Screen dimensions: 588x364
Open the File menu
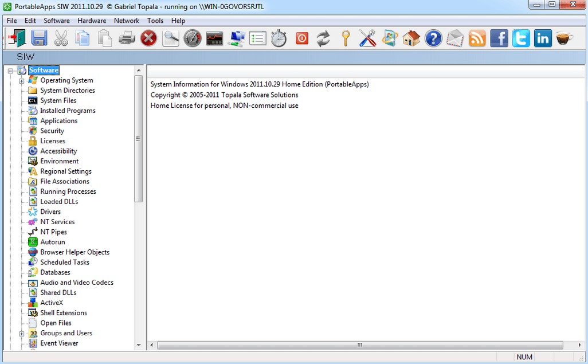click(11, 21)
